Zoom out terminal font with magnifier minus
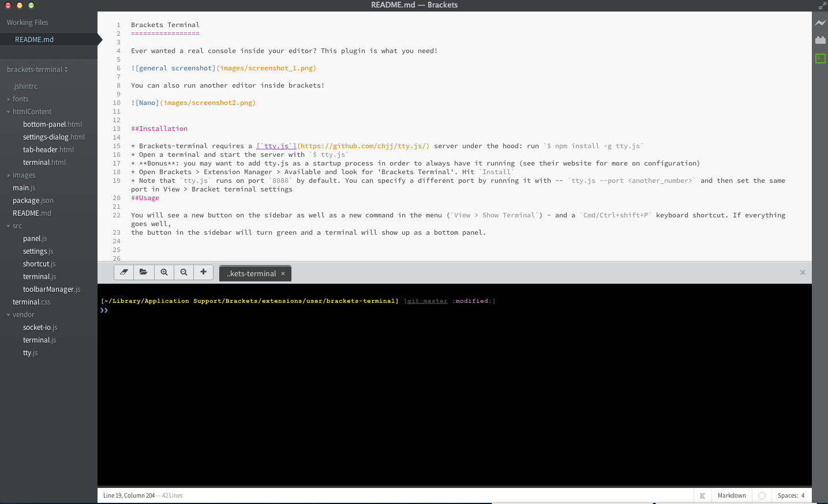The width and height of the screenshot is (828, 504). coord(183,272)
